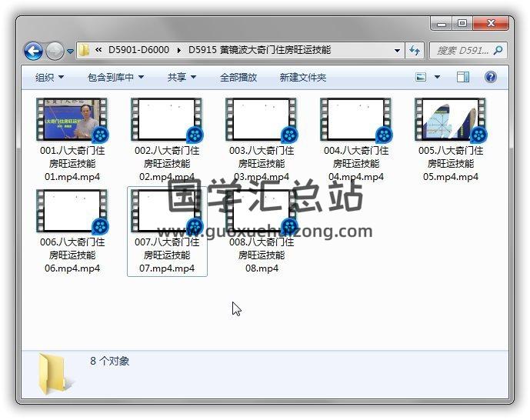Viewport: 530px width, 420px height.
Task: Click the change view icon
Action: coord(421,78)
